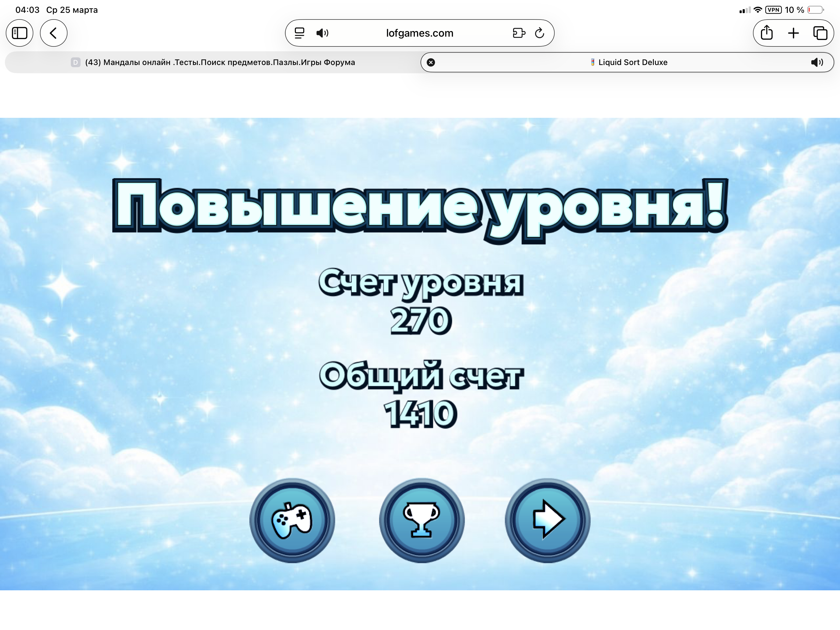The image size is (840, 630).
Task: Switch to the Liquid Sort Deluxe tab
Action: (x=628, y=62)
